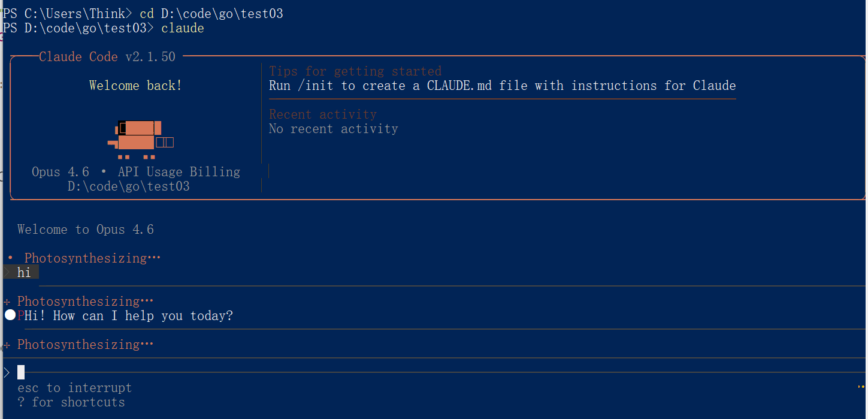
Task: Click the plus spinner beside the last Photosynthesizing
Action: [7, 345]
